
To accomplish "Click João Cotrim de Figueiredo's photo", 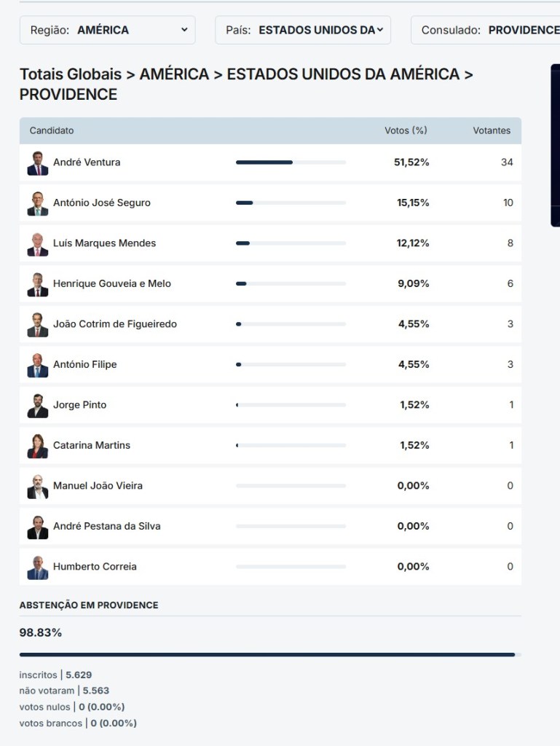I will 38,324.
